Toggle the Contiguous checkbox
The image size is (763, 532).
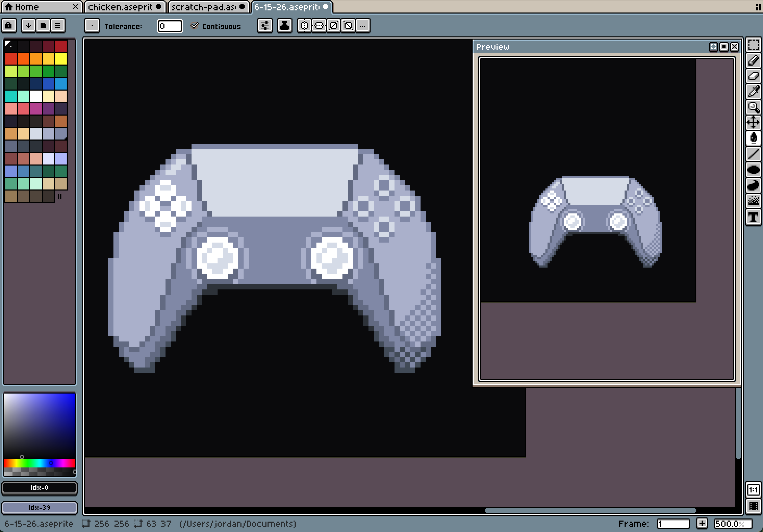click(x=194, y=26)
